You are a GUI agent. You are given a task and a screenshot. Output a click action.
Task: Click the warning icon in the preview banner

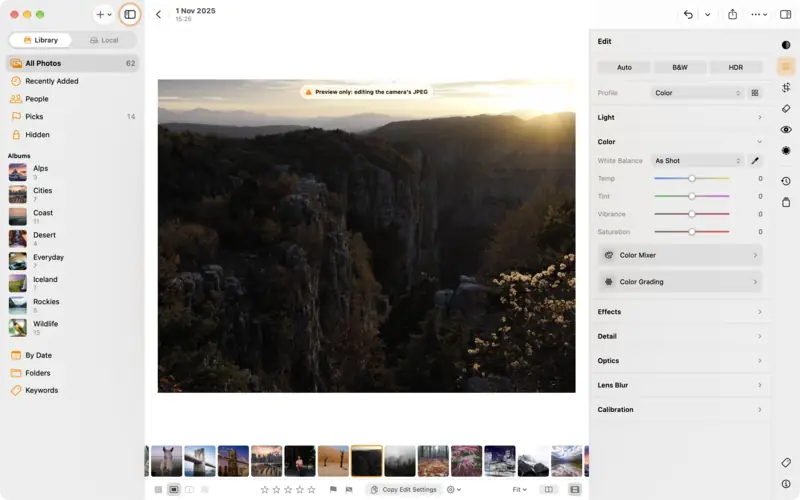pos(308,92)
